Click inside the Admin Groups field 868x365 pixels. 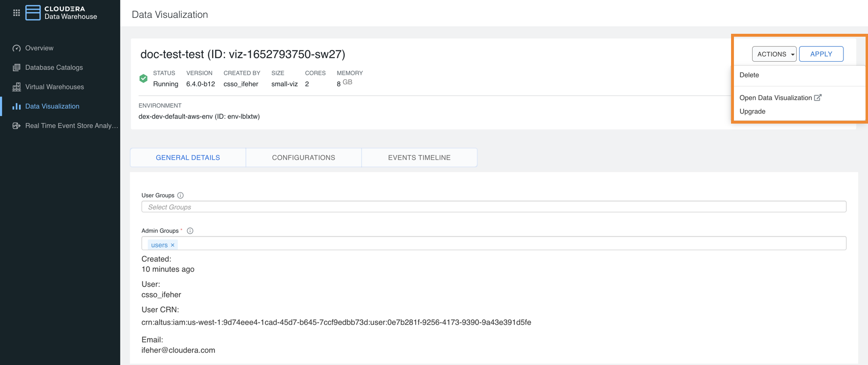(511, 243)
